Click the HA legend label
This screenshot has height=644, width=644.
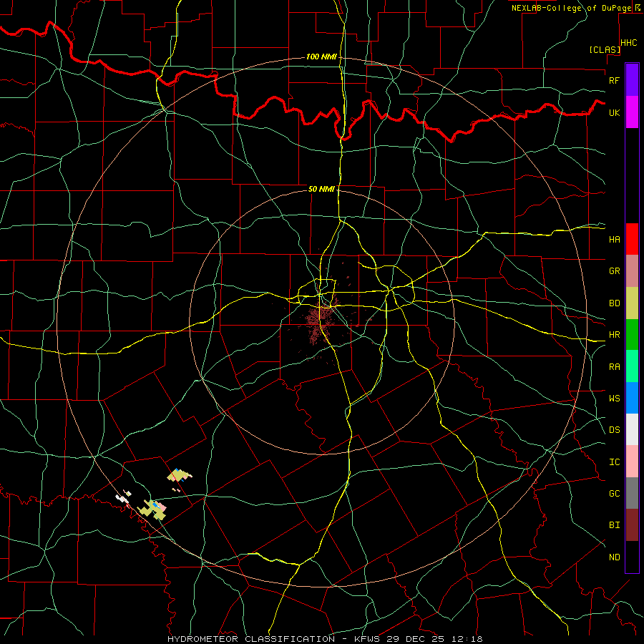(x=614, y=239)
